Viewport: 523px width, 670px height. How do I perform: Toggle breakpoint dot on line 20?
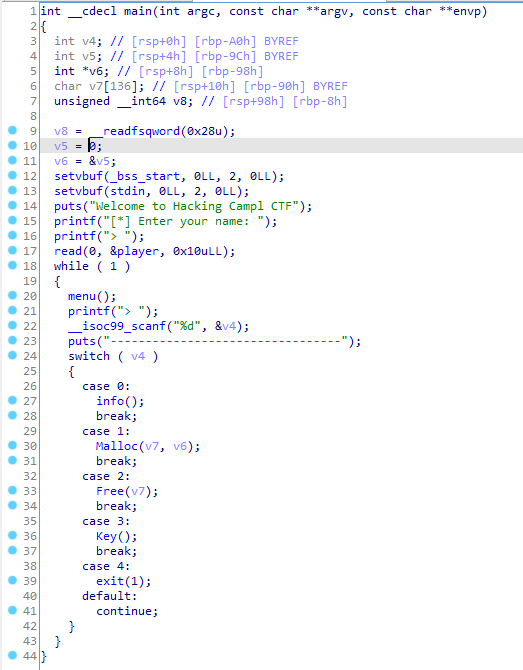coord(12,295)
